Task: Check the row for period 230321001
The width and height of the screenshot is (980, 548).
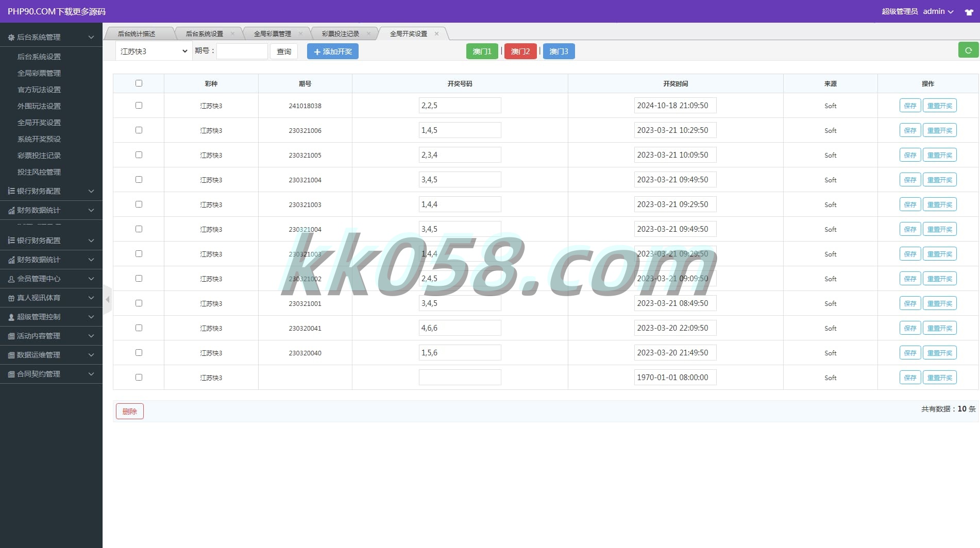Action: pos(139,303)
